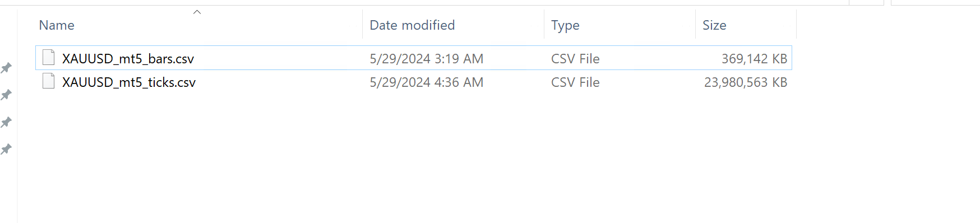980x223 pixels.
Task: Click the 369,142 KB size value
Action: coord(754,58)
